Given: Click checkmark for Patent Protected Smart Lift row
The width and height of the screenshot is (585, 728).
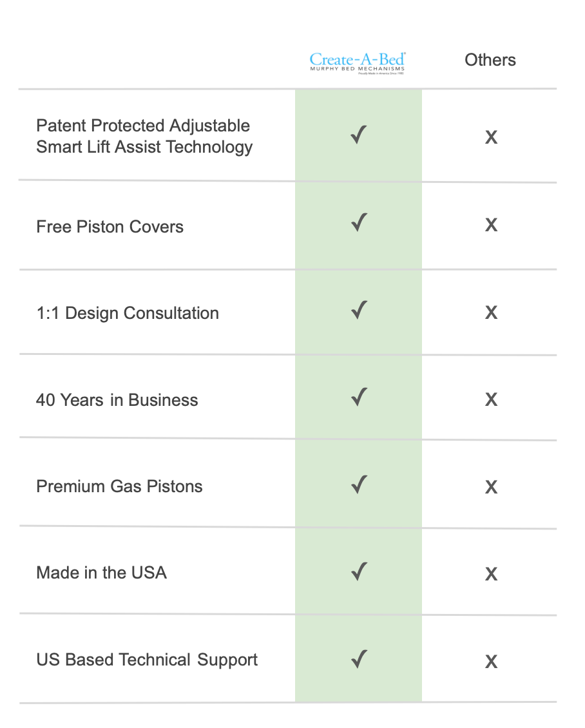Looking at the screenshot, I should pos(359,136).
